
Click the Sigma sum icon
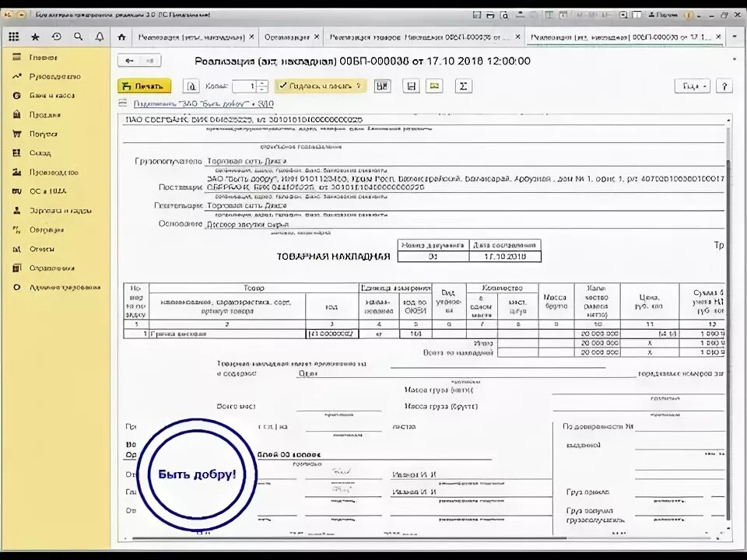(x=463, y=86)
